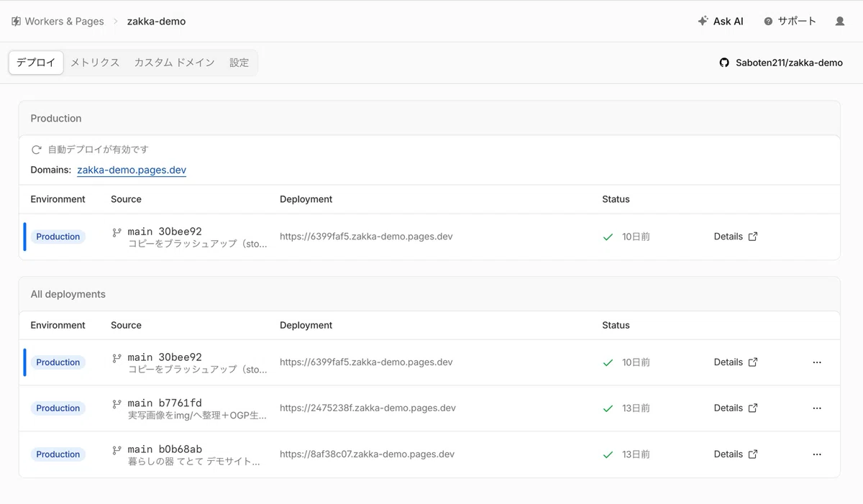The width and height of the screenshot is (863, 504).
Task: Open Details for b7761fd deployment
Action: 728,408
